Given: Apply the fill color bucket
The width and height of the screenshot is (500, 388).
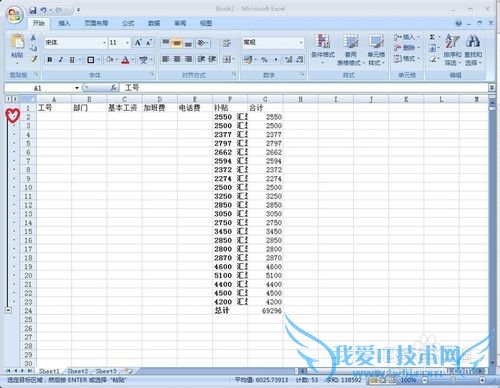Looking at the screenshot, I should pyautogui.click(x=109, y=60).
